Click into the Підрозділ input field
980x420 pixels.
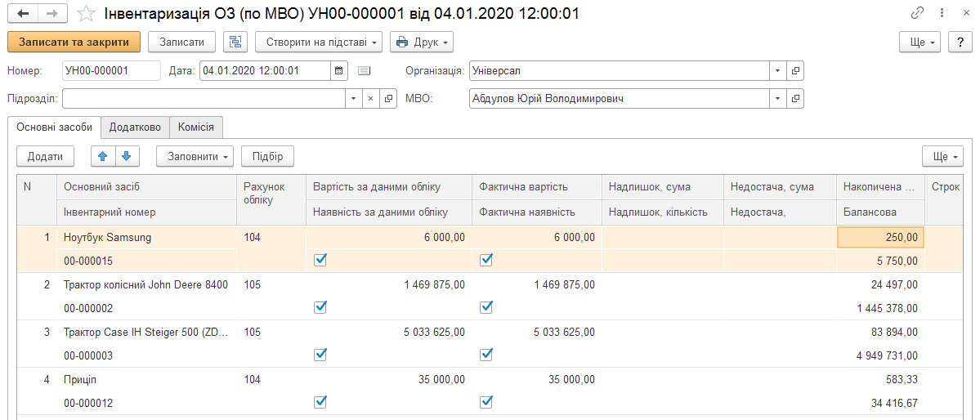click(x=204, y=99)
